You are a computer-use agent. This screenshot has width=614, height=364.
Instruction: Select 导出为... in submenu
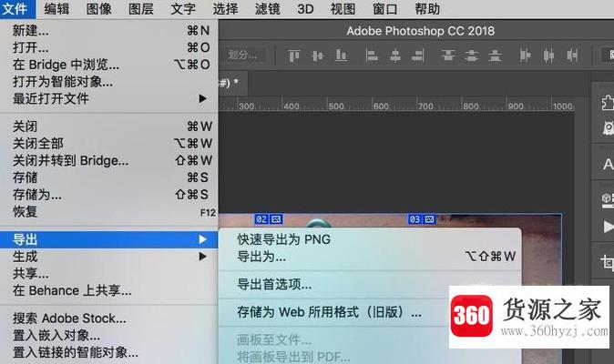[x=370, y=257]
